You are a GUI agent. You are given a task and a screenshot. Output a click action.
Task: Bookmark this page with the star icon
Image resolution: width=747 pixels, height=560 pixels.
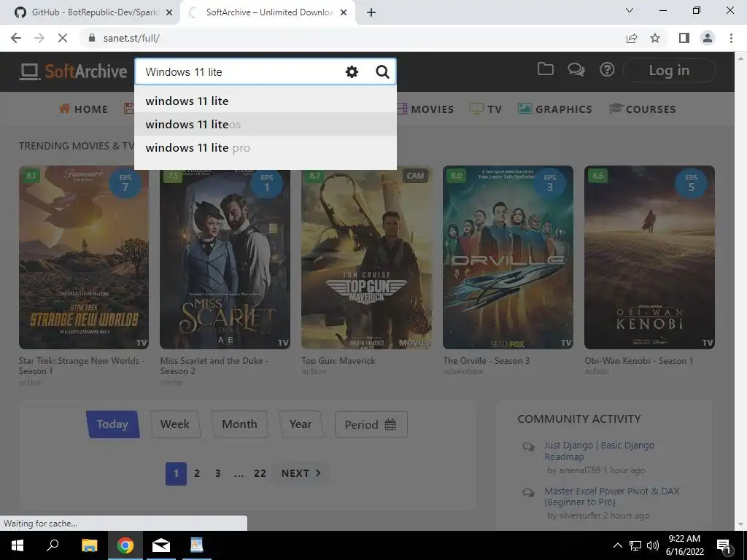click(655, 38)
